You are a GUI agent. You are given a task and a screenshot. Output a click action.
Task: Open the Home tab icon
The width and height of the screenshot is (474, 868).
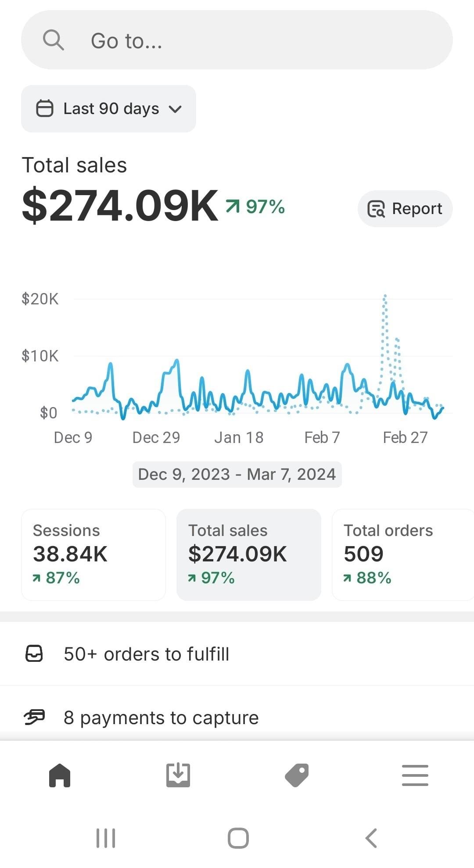60,775
